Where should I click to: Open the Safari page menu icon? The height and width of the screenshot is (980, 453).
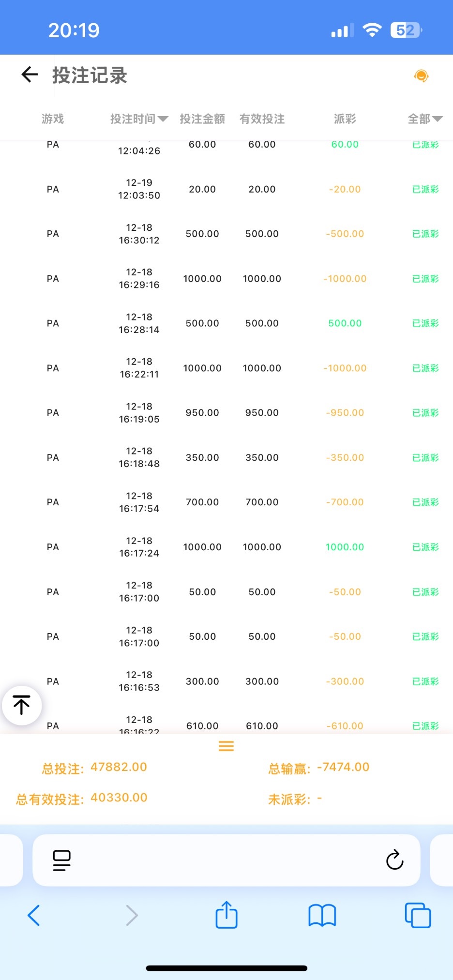point(61,860)
